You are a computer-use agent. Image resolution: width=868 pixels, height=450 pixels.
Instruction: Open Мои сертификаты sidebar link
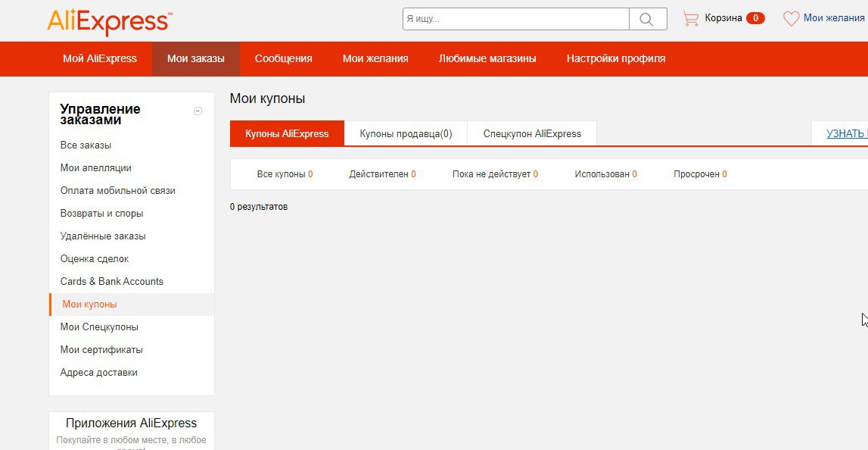pos(102,350)
